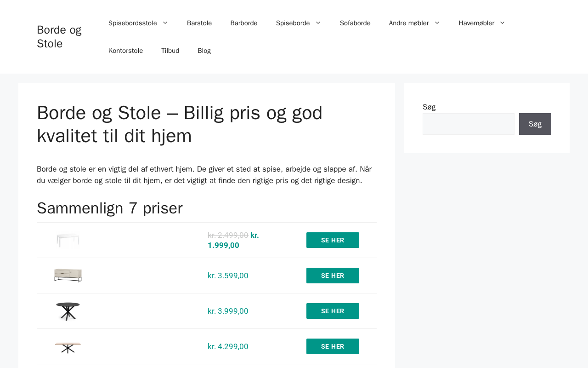Viewport: 588px width, 368px height.
Task: Click SE HER for the kr. 1.999,00 product
Action: click(x=333, y=240)
